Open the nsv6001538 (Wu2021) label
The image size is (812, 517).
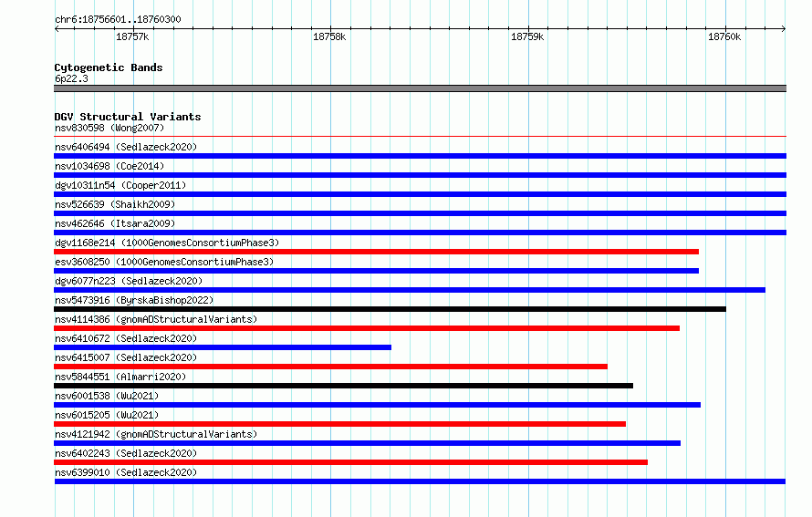pyautogui.click(x=107, y=396)
